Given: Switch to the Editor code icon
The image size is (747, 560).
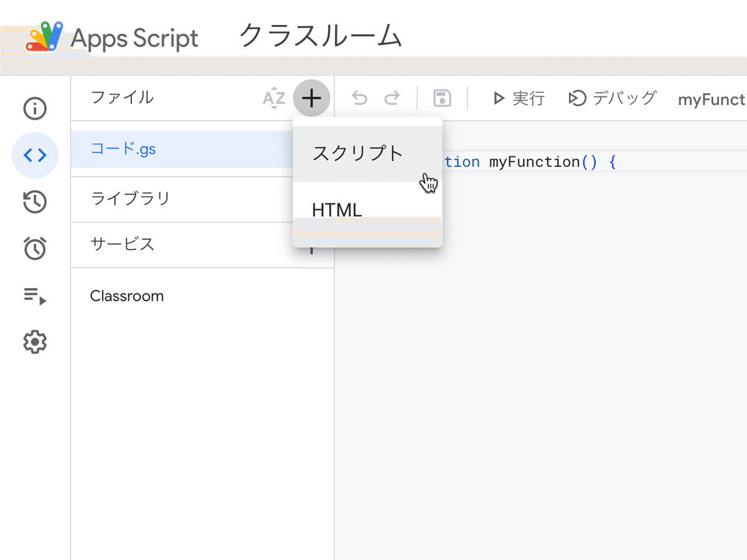Looking at the screenshot, I should [35, 155].
